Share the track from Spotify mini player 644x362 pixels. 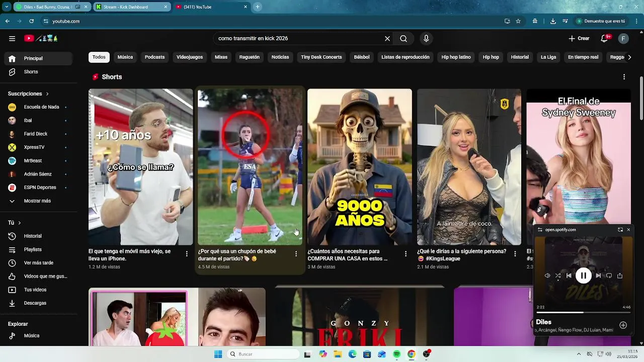click(620, 276)
